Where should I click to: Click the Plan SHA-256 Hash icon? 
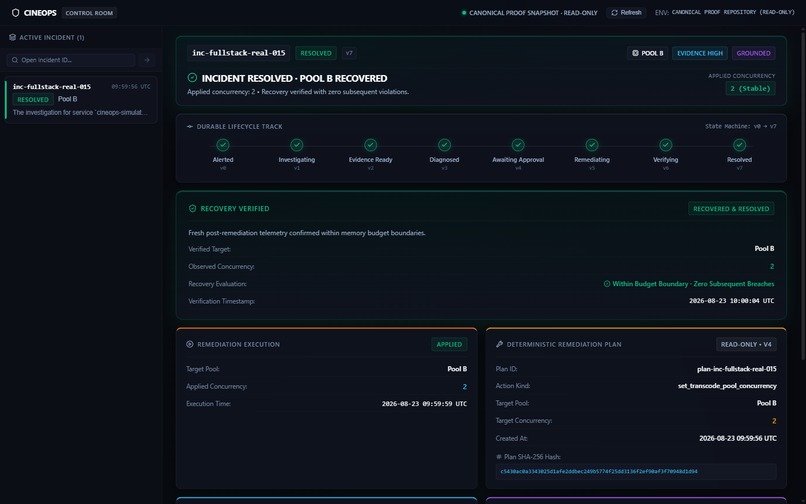pyautogui.click(x=499, y=457)
